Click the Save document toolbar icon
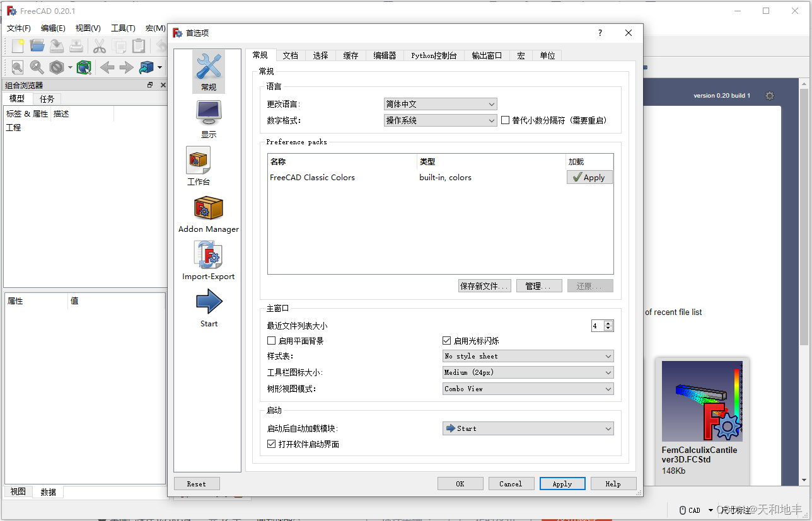This screenshot has width=812, height=521. tap(57, 45)
